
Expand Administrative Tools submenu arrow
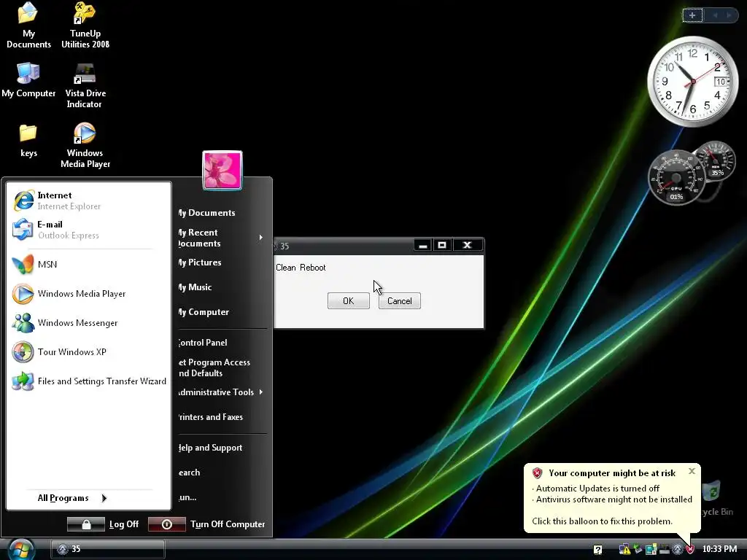[260, 392]
